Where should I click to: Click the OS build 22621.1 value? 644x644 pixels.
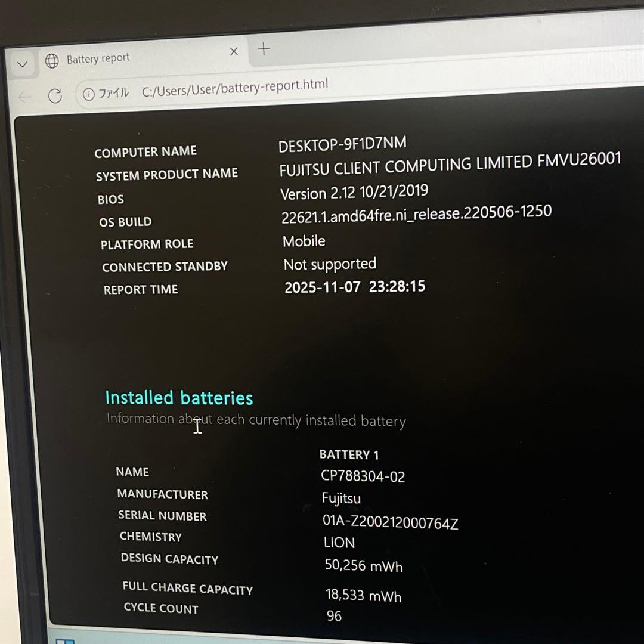416,214
